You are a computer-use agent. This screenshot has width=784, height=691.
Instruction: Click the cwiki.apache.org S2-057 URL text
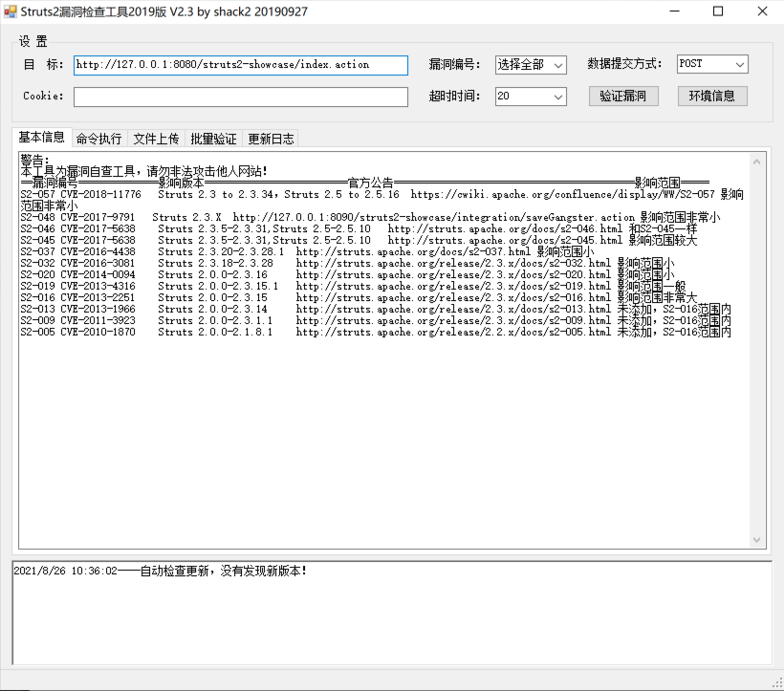point(562,194)
